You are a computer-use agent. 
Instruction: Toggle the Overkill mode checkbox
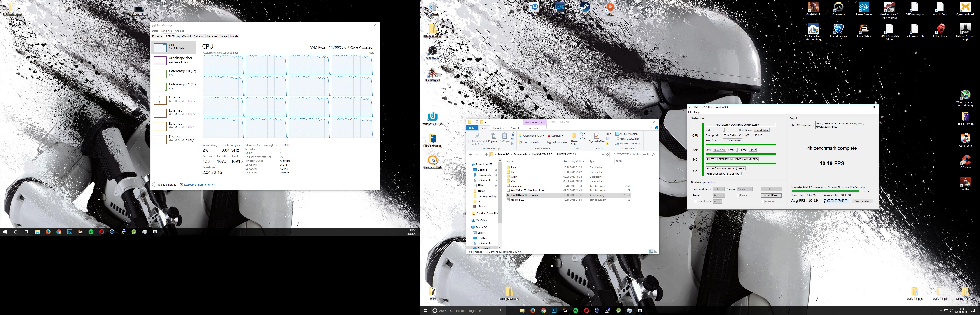click(x=695, y=202)
